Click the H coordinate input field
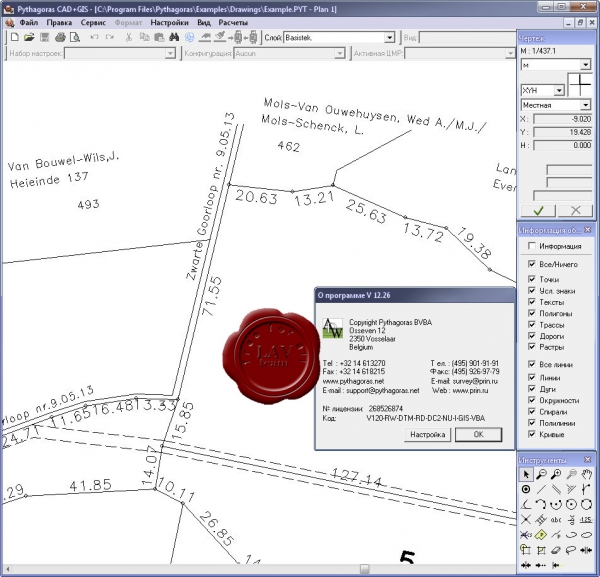 coord(563,145)
